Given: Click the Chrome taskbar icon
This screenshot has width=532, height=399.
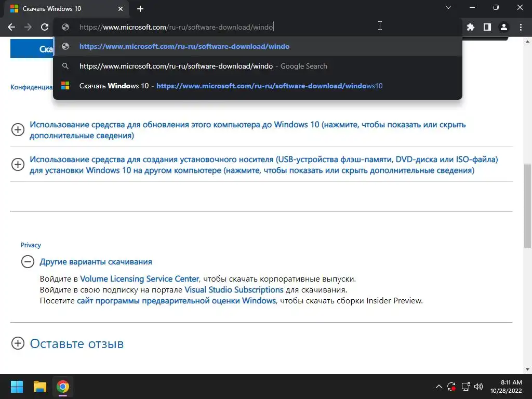Looking at the screenshot, I should click(63, 387).
